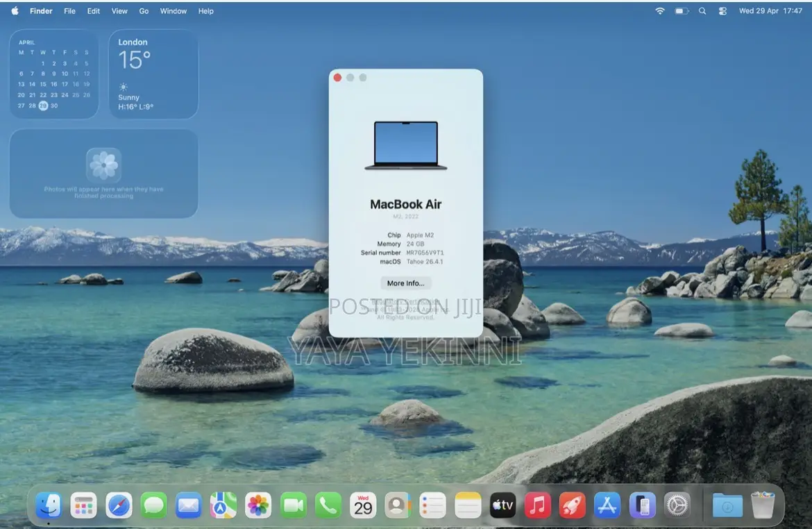Open Calendar icon showing Wed 29
Screen dimensions: 812x529
pyautogui.click(x=363, y=505)
